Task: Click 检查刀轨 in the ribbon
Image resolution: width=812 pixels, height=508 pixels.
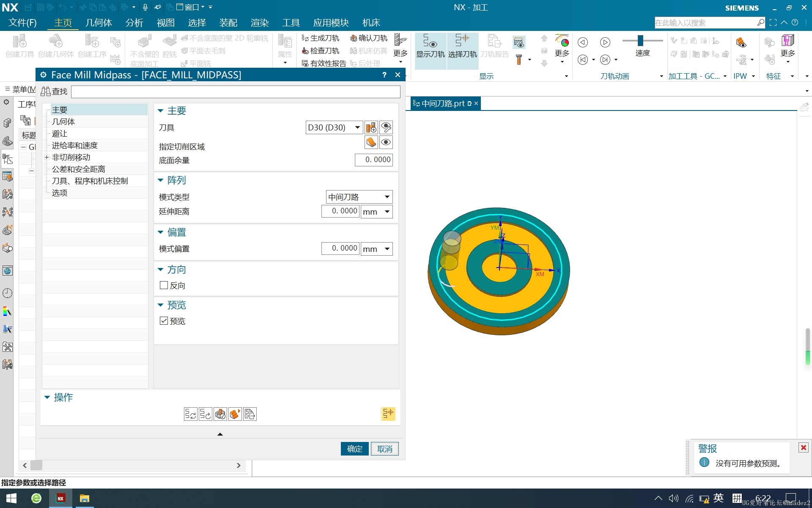Action: click(x=321, y=51)
